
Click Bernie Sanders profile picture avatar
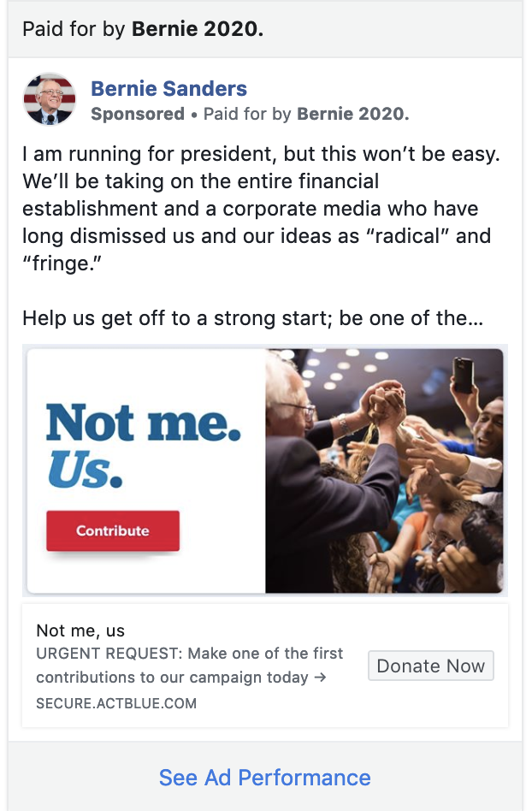(x=50, y=99)
